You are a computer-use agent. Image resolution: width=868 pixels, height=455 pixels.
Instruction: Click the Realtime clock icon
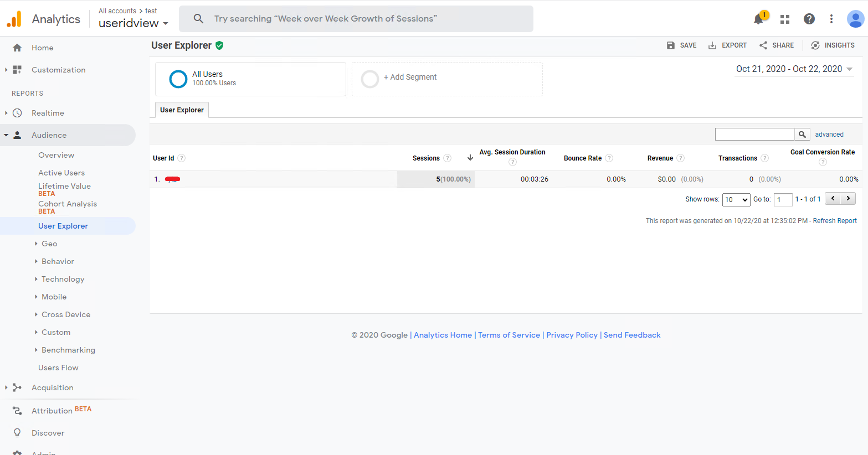coord(17,113)
